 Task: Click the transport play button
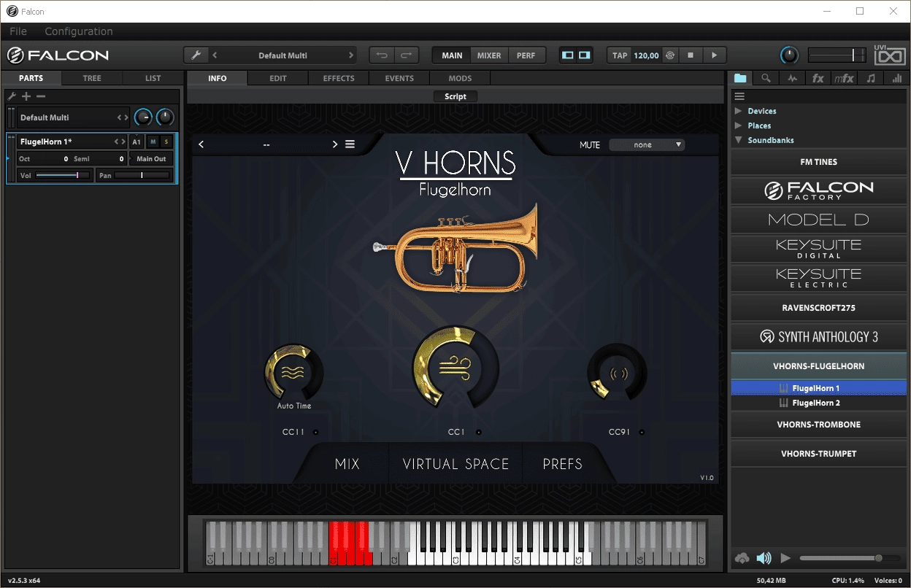click(714, 55)
